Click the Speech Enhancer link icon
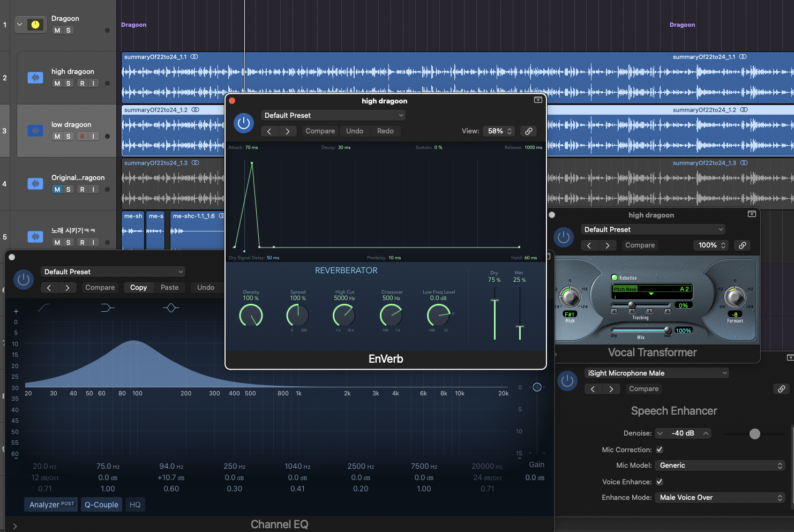This screenshot has width=794, height=532. tap(781, 389)
